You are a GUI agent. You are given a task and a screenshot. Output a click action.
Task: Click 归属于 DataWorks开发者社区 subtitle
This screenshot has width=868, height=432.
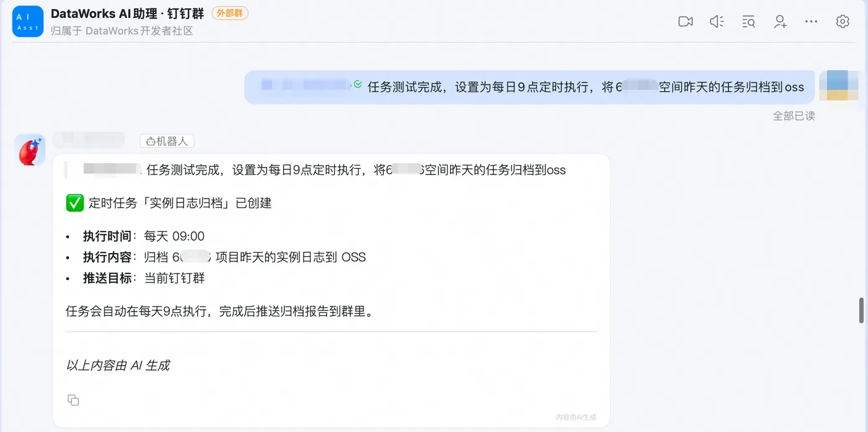coord(122,30)
